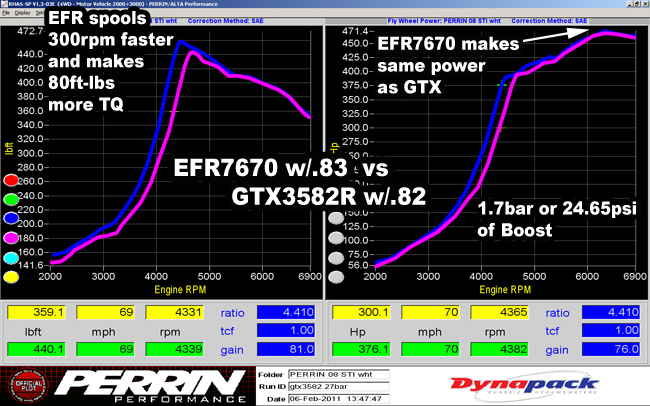Select the yellow 359.1 lbft value field
Viewport: 650px width, 406px height.
point(36,312)
